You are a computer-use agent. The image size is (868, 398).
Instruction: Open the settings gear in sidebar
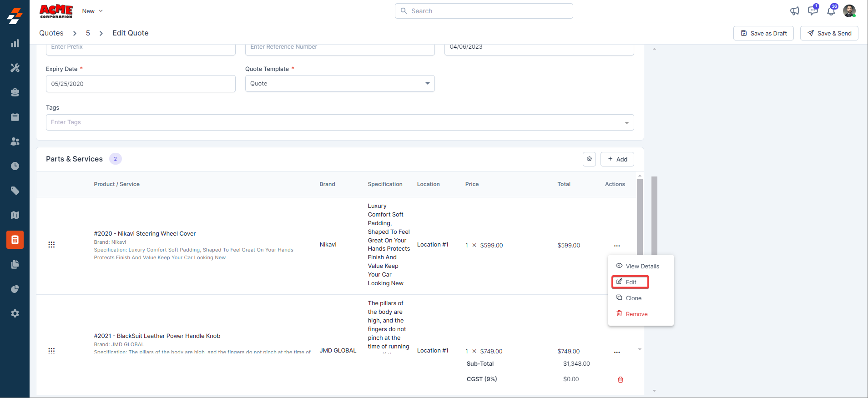[x=15, y=313]
